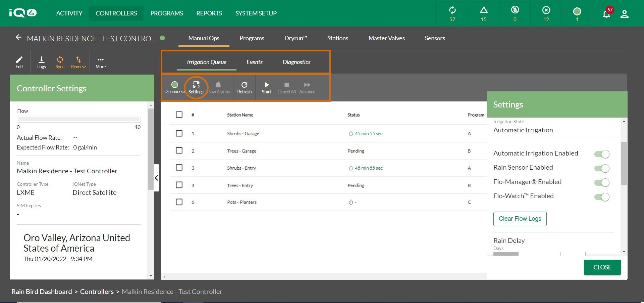Switch to the Sensors tab

pyautogui.click(x=435, y=38)
